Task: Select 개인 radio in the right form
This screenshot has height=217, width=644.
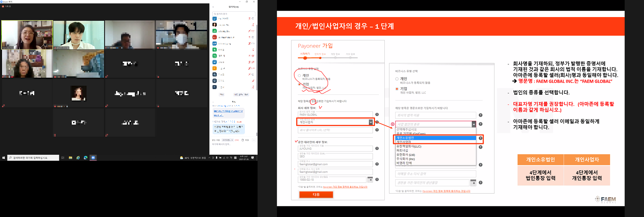Action: 397,79
